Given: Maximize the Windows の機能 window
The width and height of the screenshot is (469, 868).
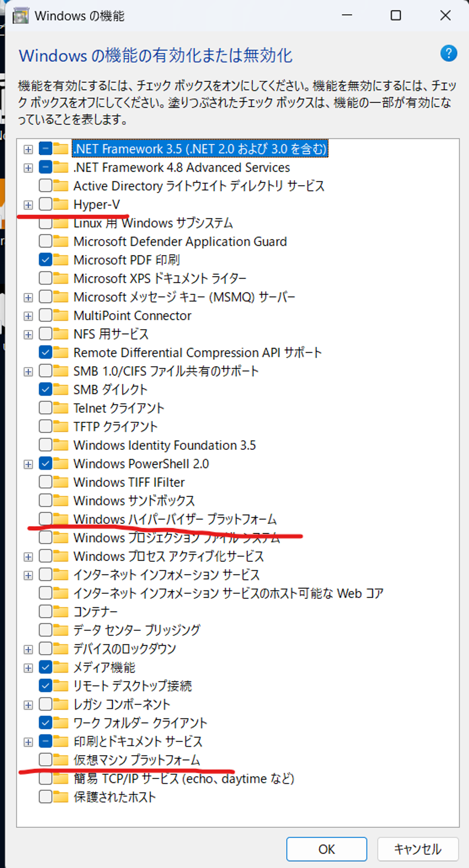Looking at the screenshot, I should (x=396, y=15).
